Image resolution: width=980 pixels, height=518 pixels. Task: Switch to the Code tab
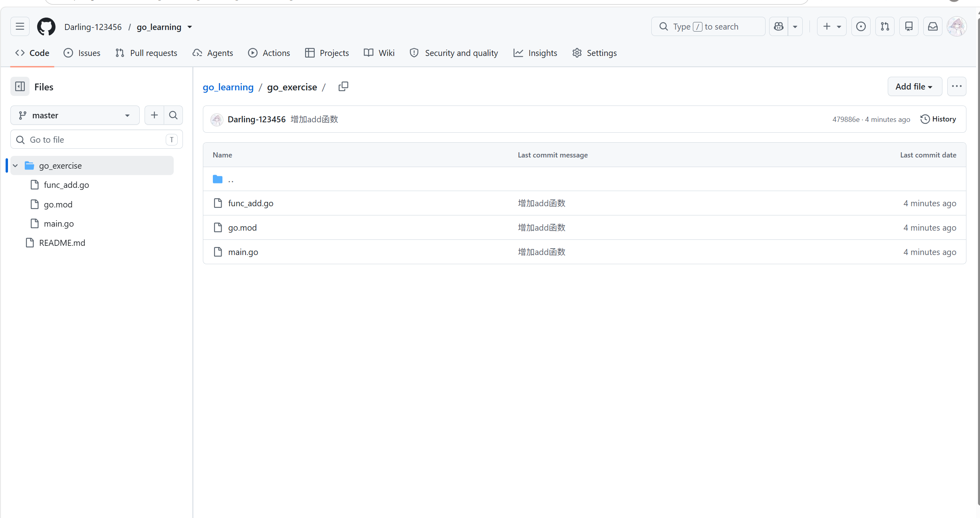coord(32,53)
